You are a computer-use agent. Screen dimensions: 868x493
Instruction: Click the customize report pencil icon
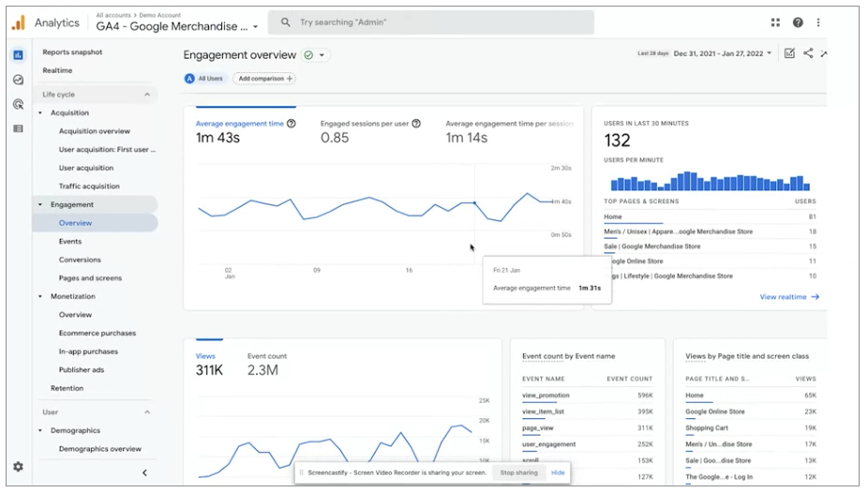(789, 53)
